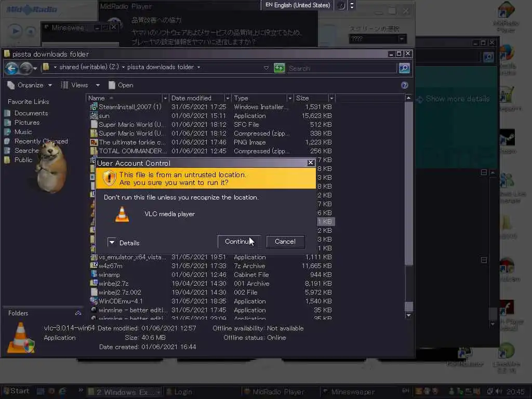Open the Views dropdown arrow
Image resolution: width=532 pixels, height=399 pixels.
[98, 85]
